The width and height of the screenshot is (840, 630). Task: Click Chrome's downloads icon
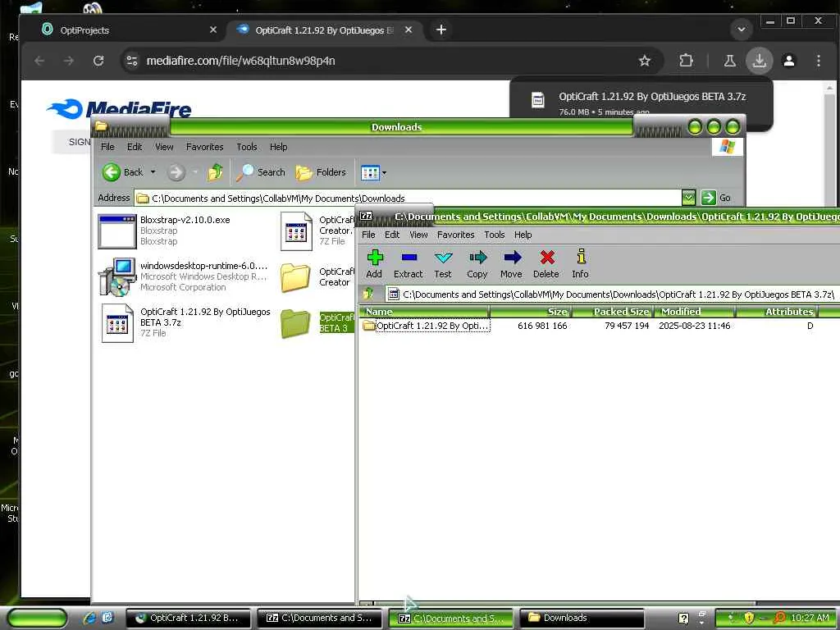click(x=759, y=60)
